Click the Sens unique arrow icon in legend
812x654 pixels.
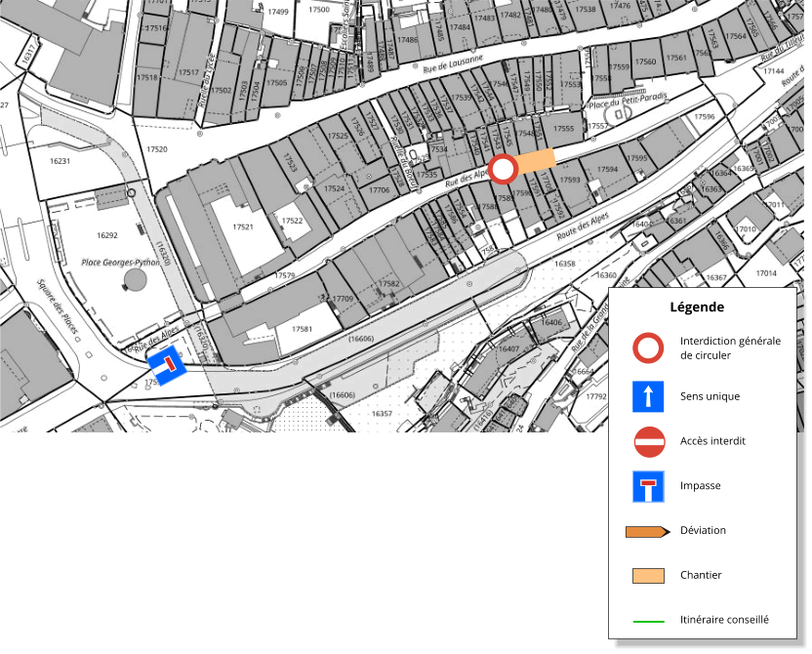[x=648, y=396]
